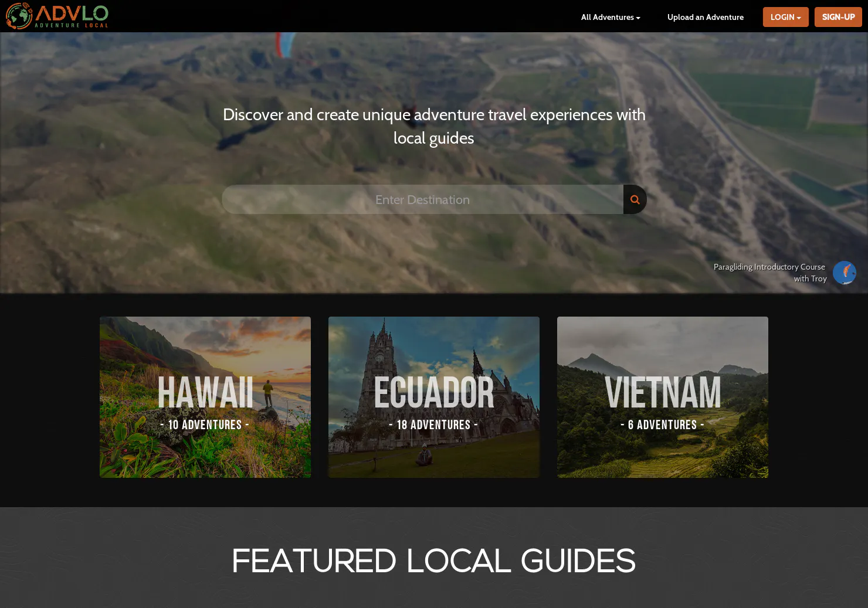
Task: Click the SIGN-UP button
Action: coord(838,17)
